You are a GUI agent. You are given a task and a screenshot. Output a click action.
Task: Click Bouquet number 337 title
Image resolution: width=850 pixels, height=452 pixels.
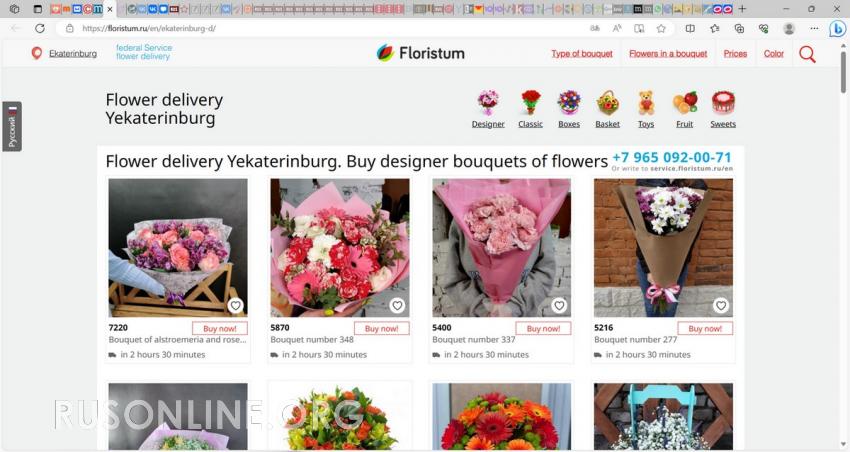474,340
